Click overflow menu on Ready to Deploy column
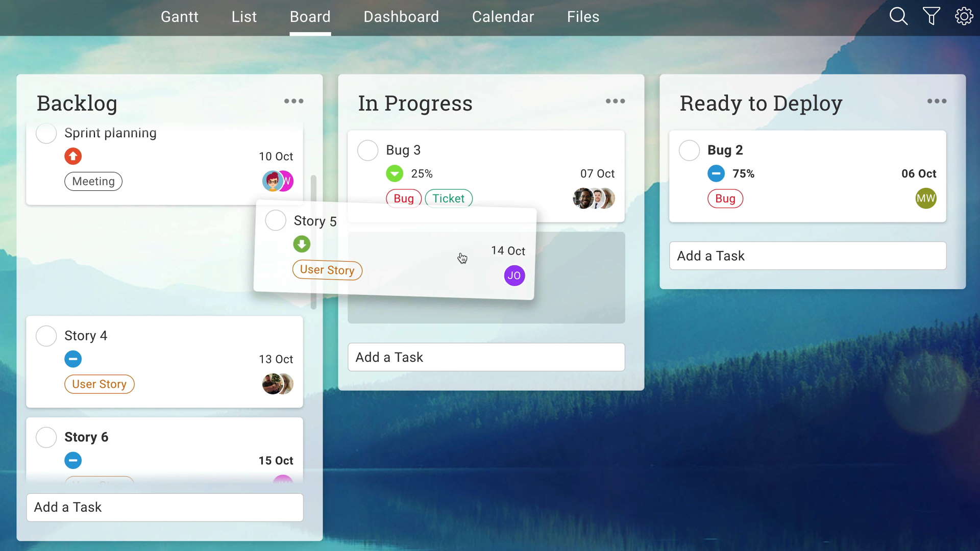 click(x=937, y=102)
